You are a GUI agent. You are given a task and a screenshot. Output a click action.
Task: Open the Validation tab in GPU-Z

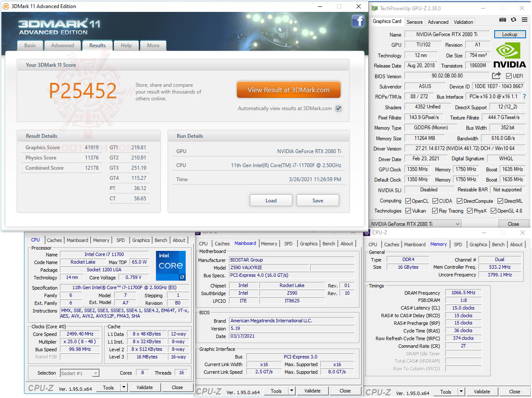tap(463, 22)
